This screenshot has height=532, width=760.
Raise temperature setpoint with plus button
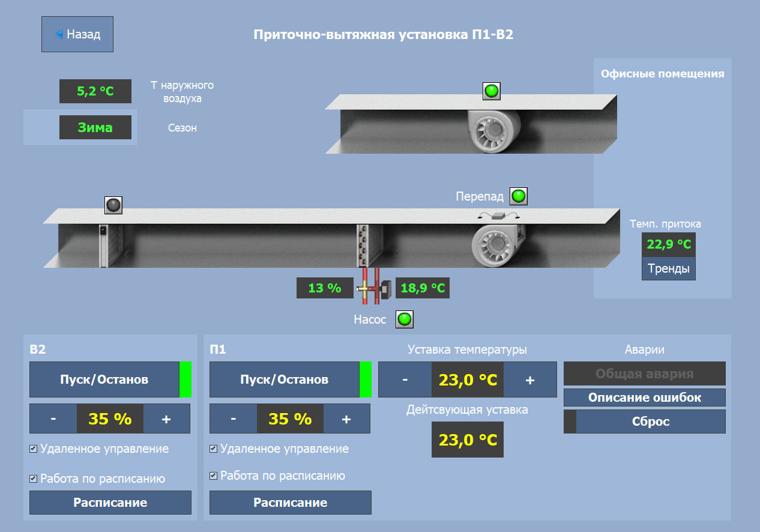[x=530, y=379]
